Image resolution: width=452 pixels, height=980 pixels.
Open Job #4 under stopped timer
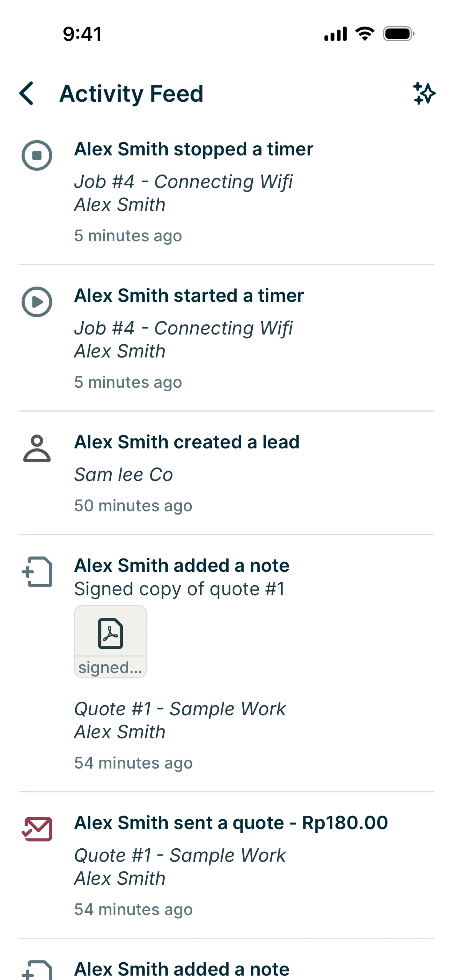pyautogui.click(x=183, y=182)
